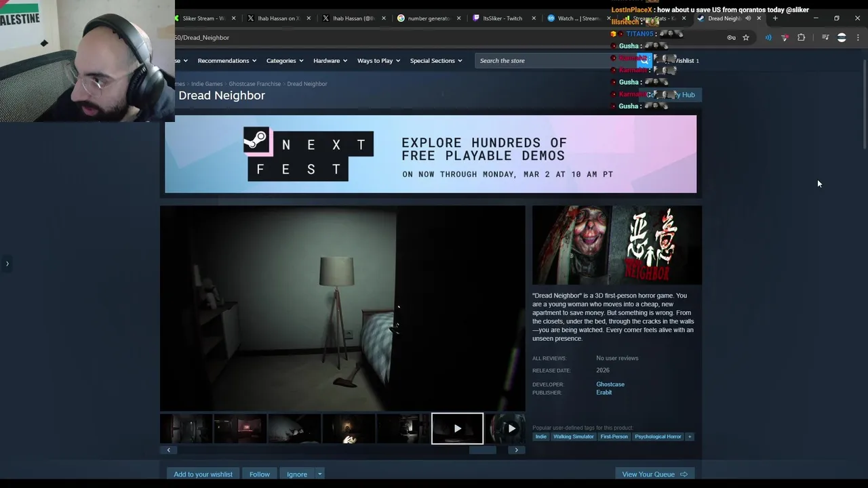Image resolution: width=868 pixels, height=488 pixels.
Task: Open the Indie Games breadcrumb link
Action: pos(207,84)
